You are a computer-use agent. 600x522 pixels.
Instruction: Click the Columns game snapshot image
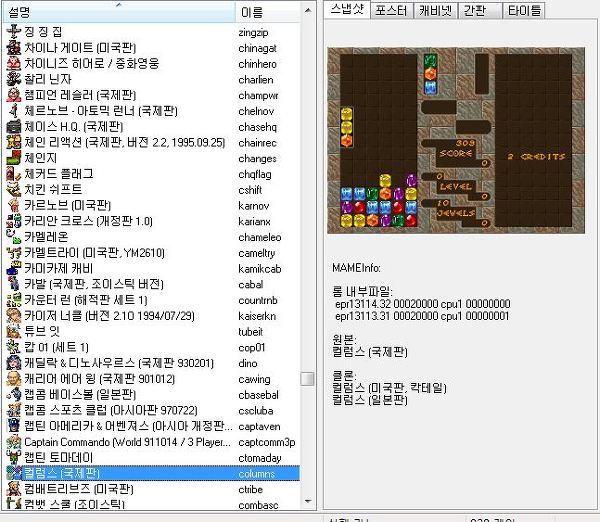click(x=456, y=140)
